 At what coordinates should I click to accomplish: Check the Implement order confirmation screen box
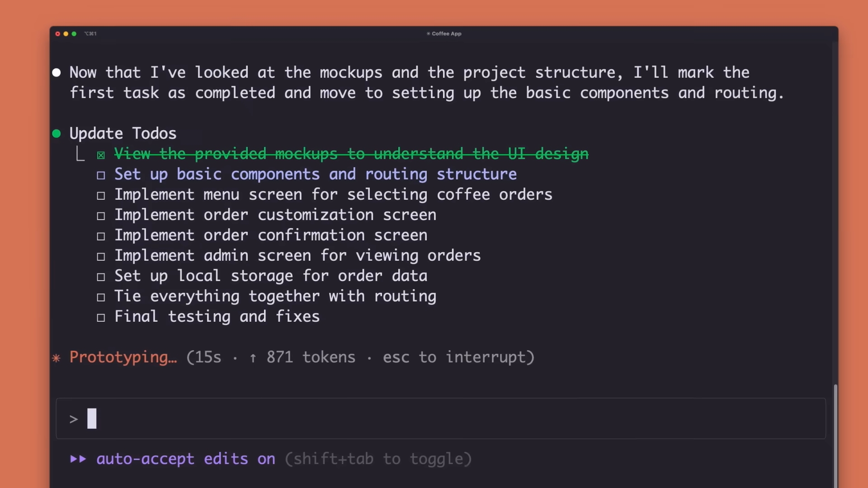[x=100, y=236]
